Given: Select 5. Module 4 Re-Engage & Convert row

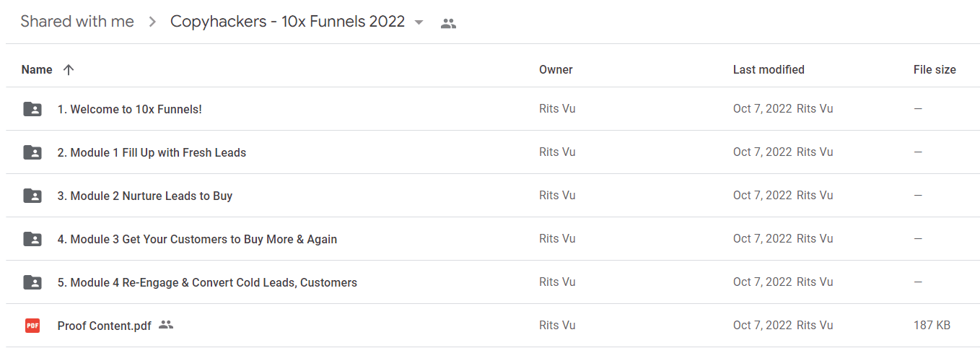Looking at the screenshot, I should coord(490,282).
